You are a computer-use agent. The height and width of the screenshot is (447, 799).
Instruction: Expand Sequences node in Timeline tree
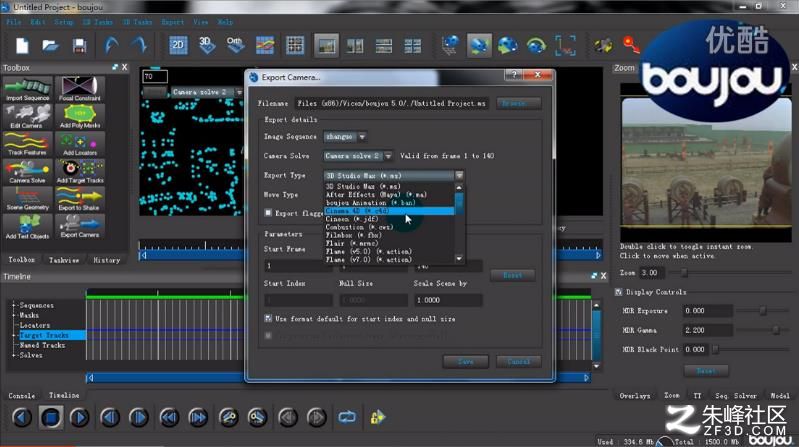coord(14,305)
